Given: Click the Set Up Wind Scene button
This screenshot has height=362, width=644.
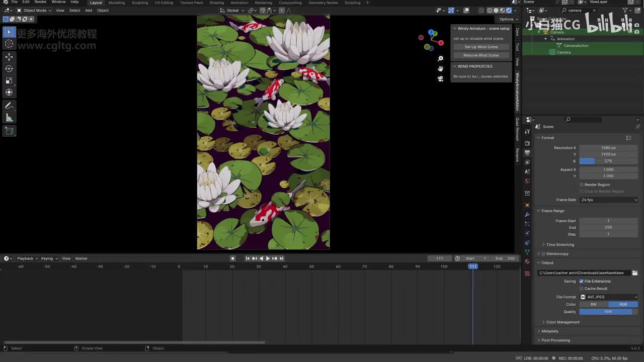Looking at the screenshot, I should click(481, 47).
